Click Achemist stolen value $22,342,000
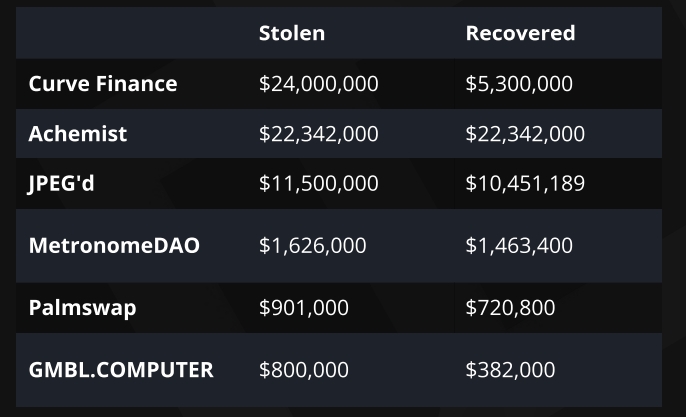The height and width of the screenshot is (417, 686). 318,134
